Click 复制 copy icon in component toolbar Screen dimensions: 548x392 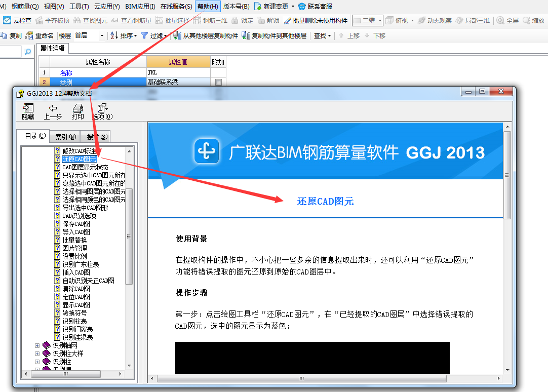click(4, 35)
